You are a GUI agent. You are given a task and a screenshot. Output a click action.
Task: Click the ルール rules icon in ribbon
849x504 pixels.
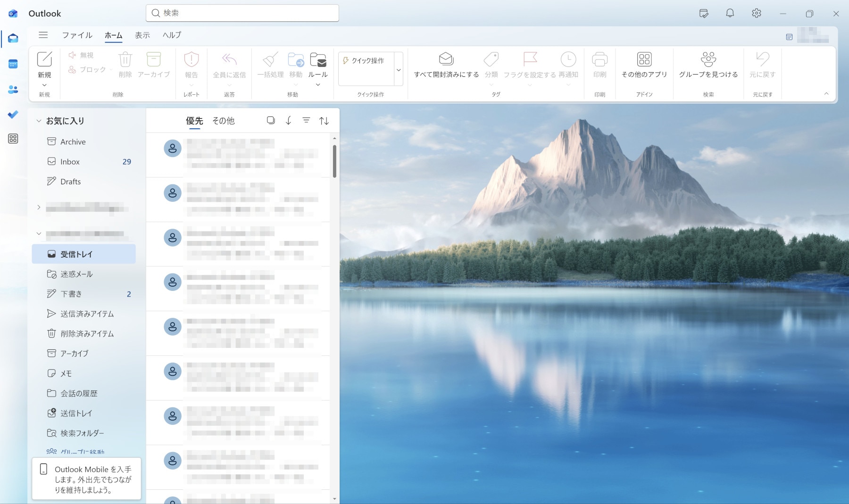[x=318, y=60]
